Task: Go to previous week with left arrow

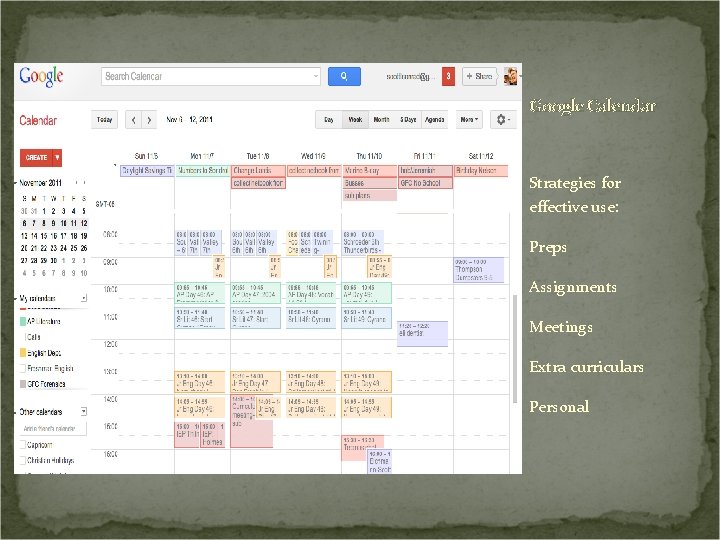Action: (134, 120)
